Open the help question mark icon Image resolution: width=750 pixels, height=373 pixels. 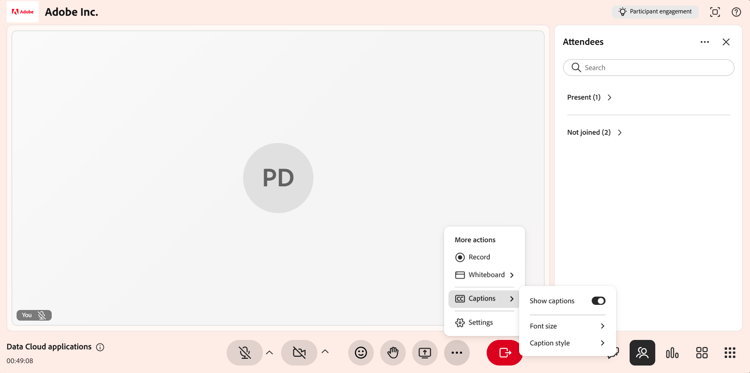tap(736, 12)
